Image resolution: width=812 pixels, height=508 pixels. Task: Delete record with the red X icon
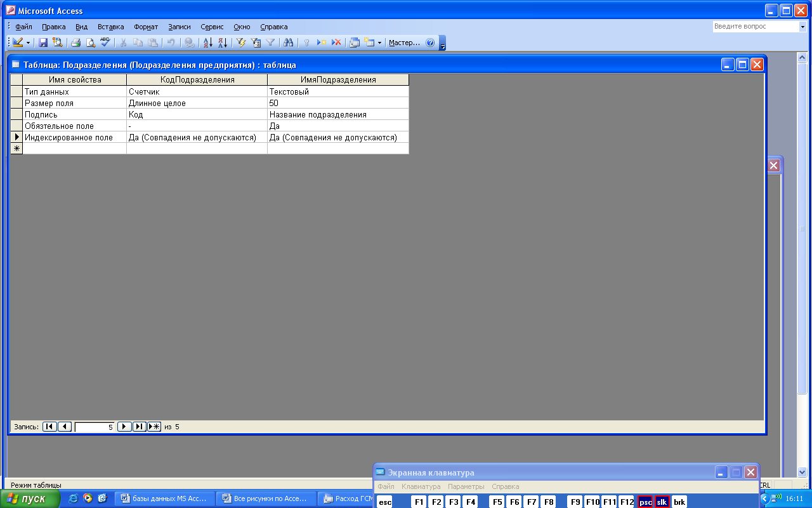coord(336,43)
